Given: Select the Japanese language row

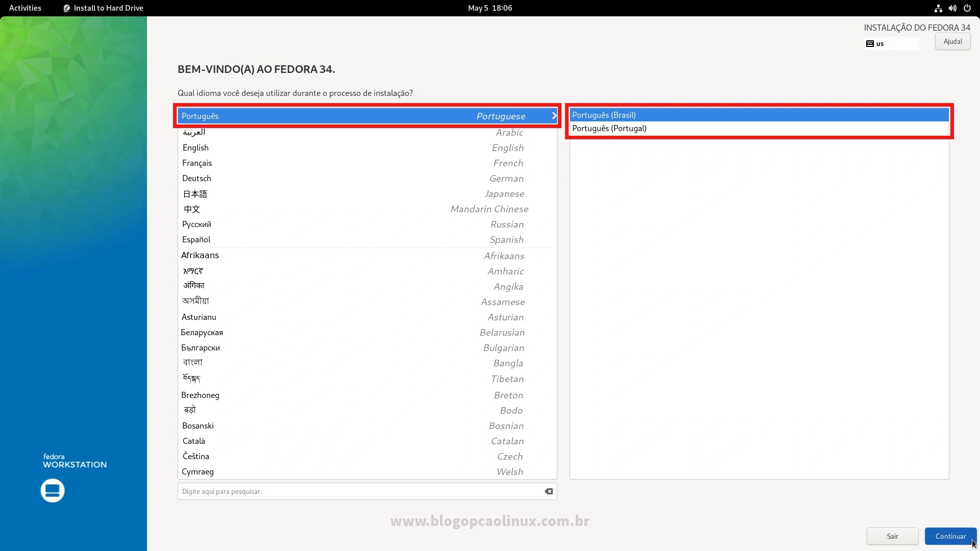Looking at the screenshot, I should (x=367, y=193).
